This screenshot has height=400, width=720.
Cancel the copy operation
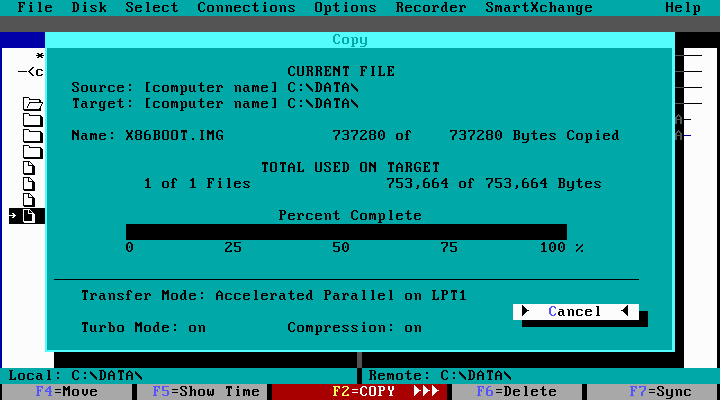point(576,311)
